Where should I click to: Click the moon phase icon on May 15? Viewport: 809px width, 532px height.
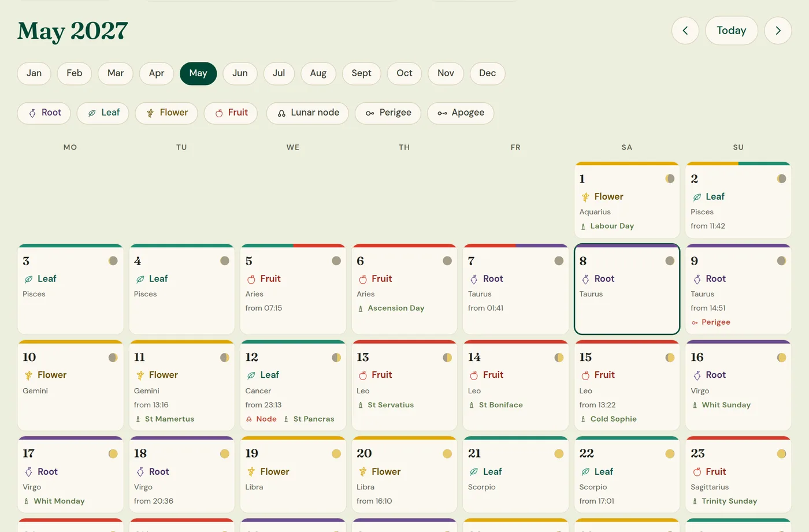[x=670, y=358]
